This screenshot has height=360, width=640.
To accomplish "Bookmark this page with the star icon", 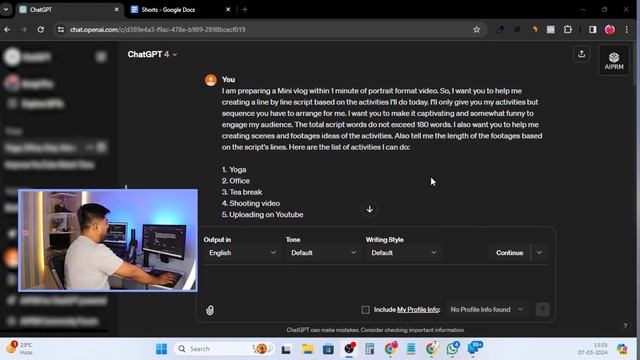I will tap(476, 29).
